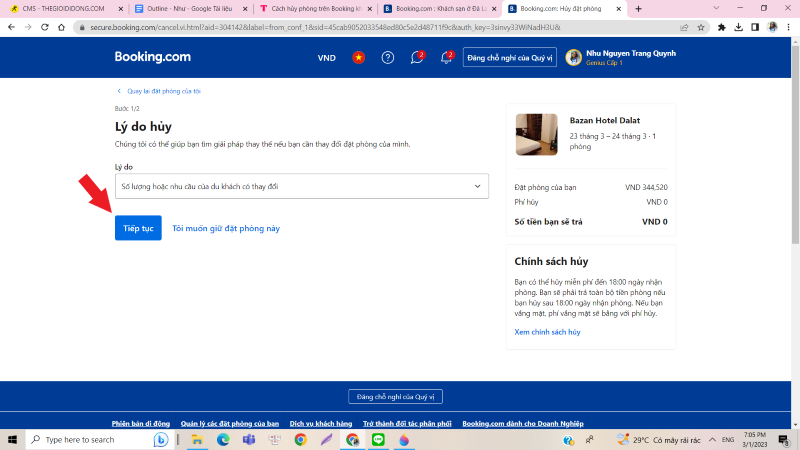The width and height of the screenshot is (800, 450).
Task: Open 'Trở thành đối tác phân phối' link
Action: [407, 423]
